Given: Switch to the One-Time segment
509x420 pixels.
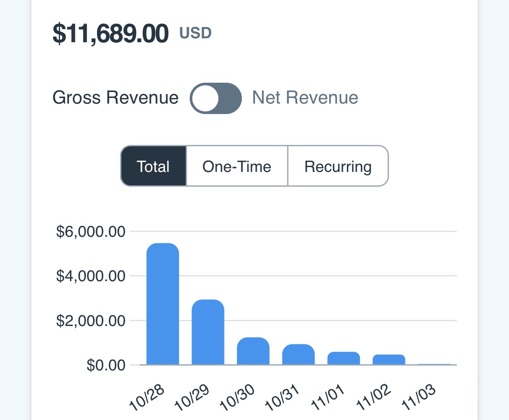Looking at the screenshot, I should tap(237, 166).
